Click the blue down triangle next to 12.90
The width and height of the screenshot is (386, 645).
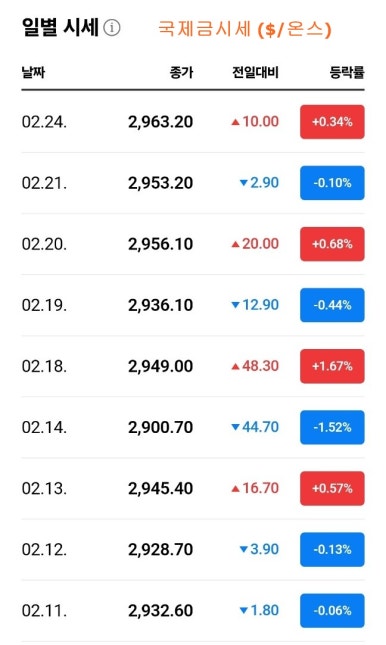coord(235,305)
